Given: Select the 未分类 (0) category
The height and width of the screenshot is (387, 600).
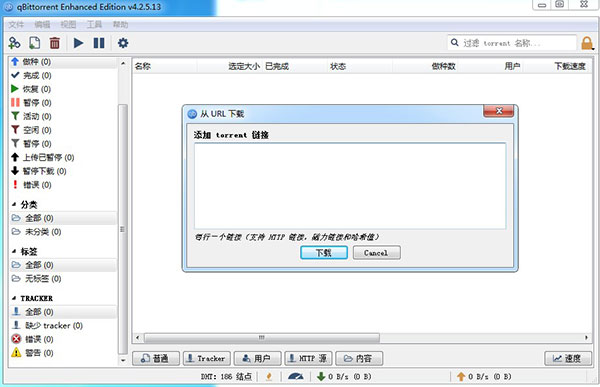Looking at the screenshot, I should 63,232.
